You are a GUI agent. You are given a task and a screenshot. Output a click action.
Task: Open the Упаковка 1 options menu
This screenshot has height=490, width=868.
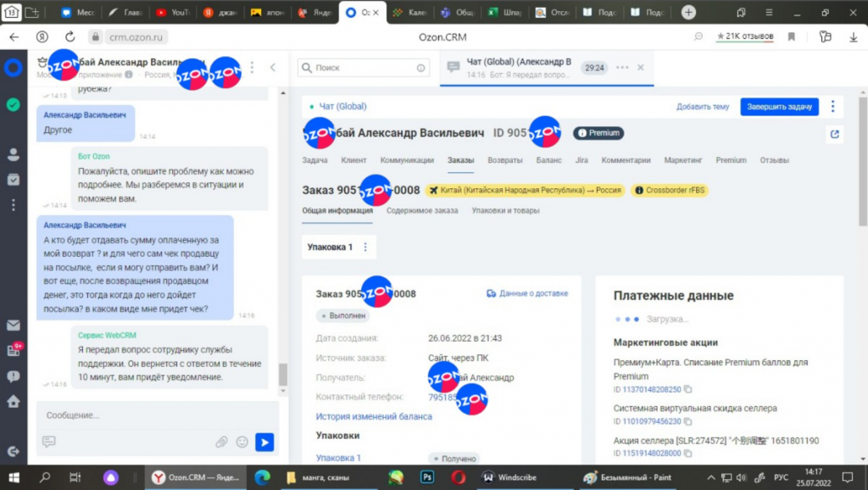tap(367, 247)
